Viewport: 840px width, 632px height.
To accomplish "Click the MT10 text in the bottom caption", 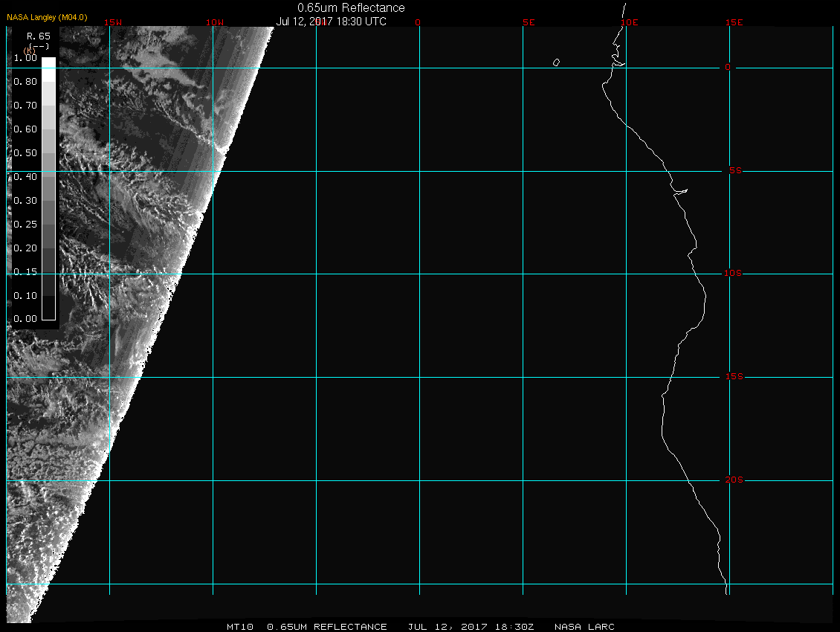I will 239,627.
